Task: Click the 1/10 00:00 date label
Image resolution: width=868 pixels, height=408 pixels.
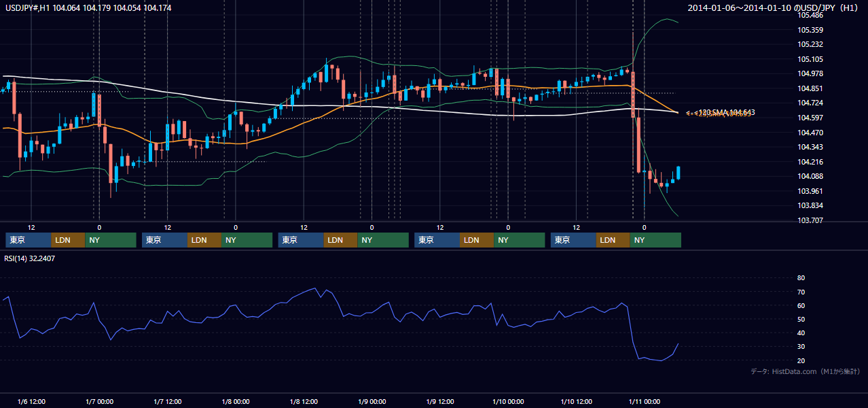Action: pos(508,402)
